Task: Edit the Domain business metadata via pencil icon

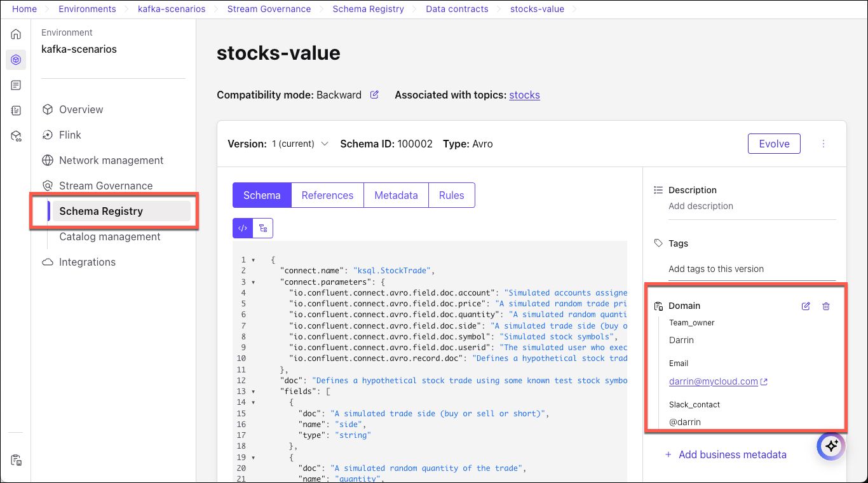Action: point(806,306)
